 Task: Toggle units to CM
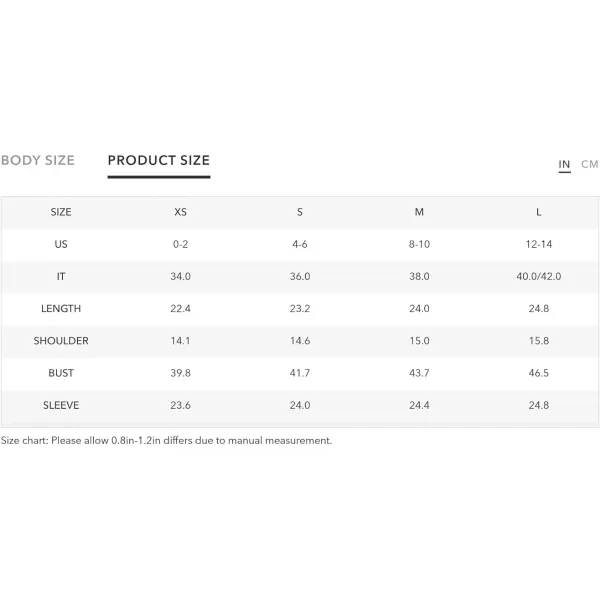pyautogui.click(x=589, y=165)
